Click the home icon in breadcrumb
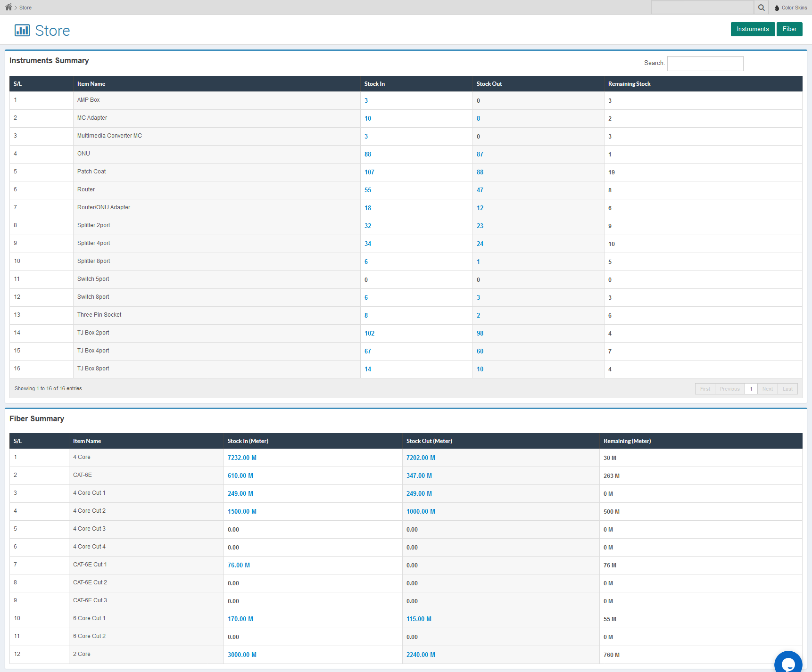Screen dimensions: 812x672 [x=8, y=7]
